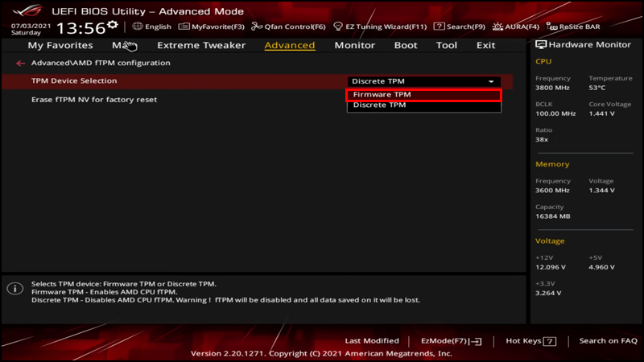This screenshot has width=644, height=362.
Task: Click the ReSize BAR option
Action: click(x=573, y=27)
